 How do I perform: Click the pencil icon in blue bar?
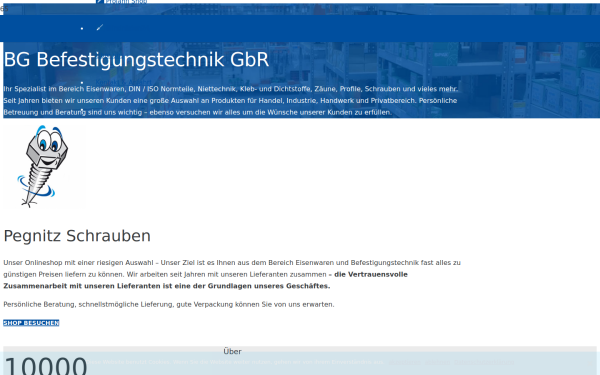pos(100,27)
